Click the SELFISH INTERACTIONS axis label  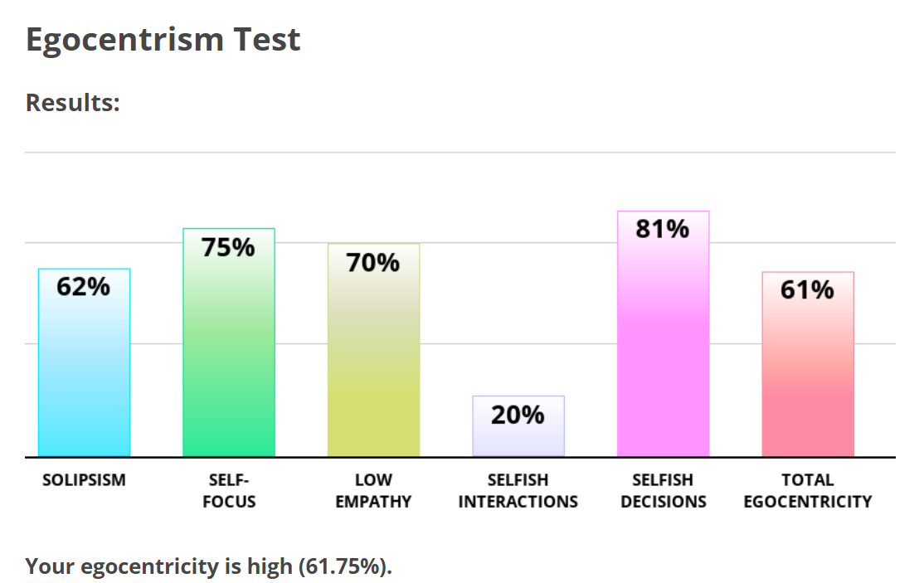point(518,490)
